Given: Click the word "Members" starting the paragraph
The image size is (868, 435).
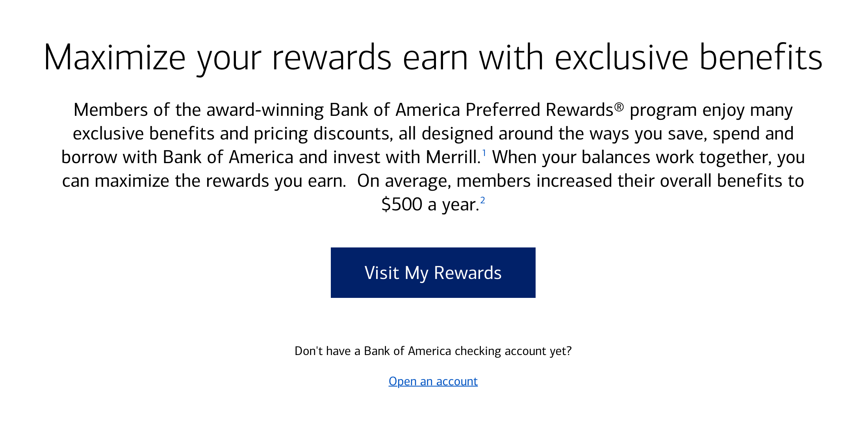Looking at the screenshot, I should pyautogui.click(x=111, y=110).
